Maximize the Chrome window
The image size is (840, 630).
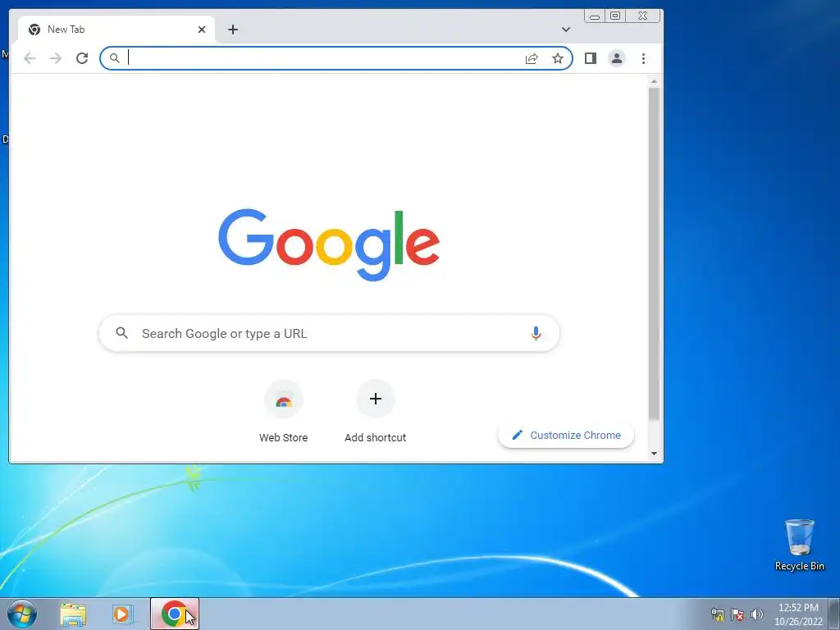click(x=615, y=16)
